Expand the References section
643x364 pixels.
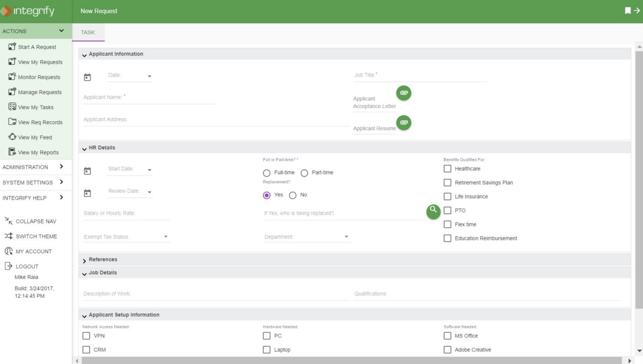tap(103, 260)
